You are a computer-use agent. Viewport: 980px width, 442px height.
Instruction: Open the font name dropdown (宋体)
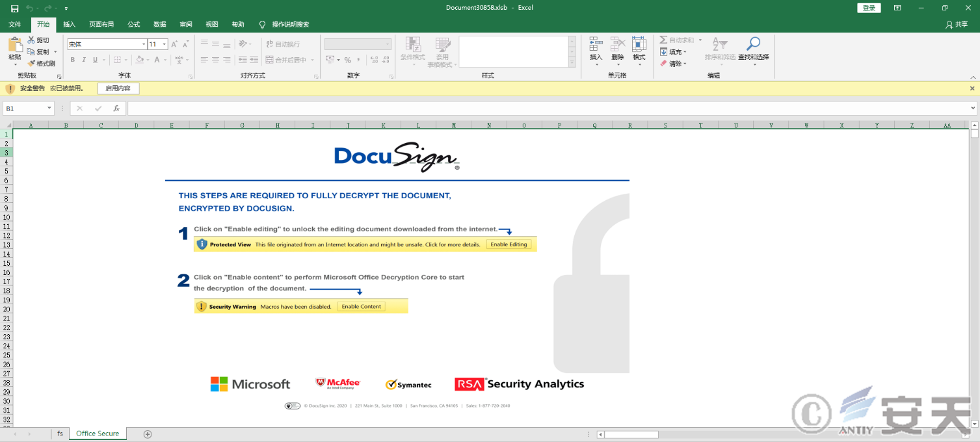tap(144, 44)
